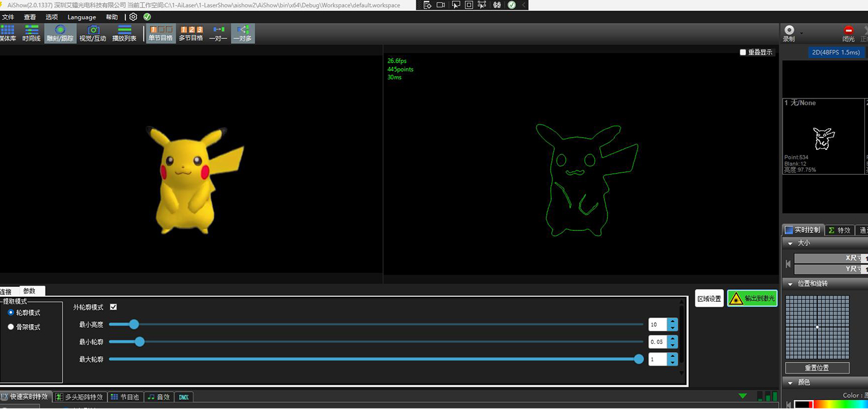This screenshot has width=868, height=409.
Task: Collapse the 颜色 section
Action: pyautogui.click(x=790, y=382)
